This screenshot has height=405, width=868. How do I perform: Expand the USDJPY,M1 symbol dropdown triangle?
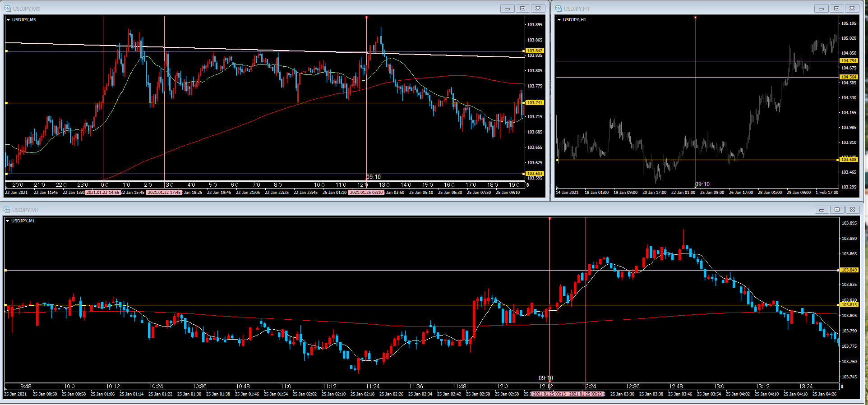8,221
